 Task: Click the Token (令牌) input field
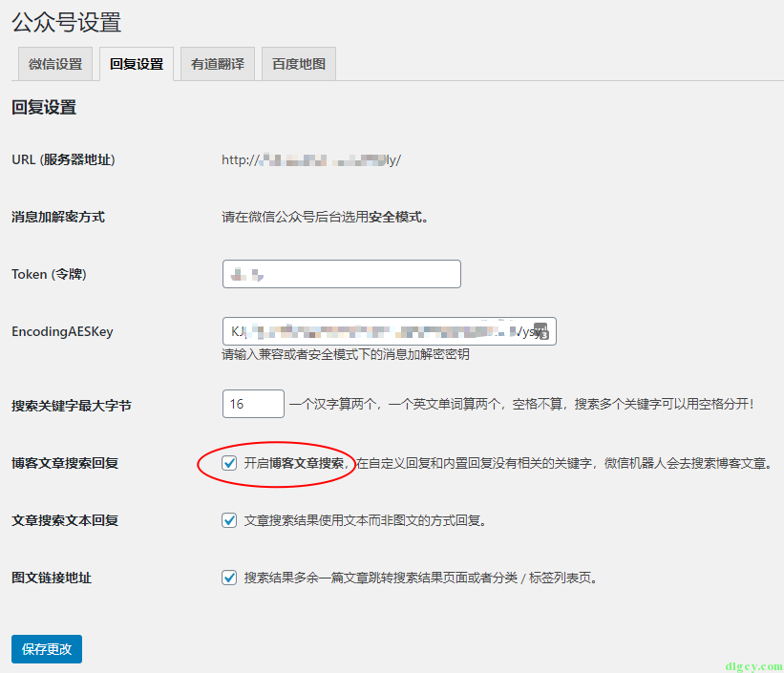342,274
